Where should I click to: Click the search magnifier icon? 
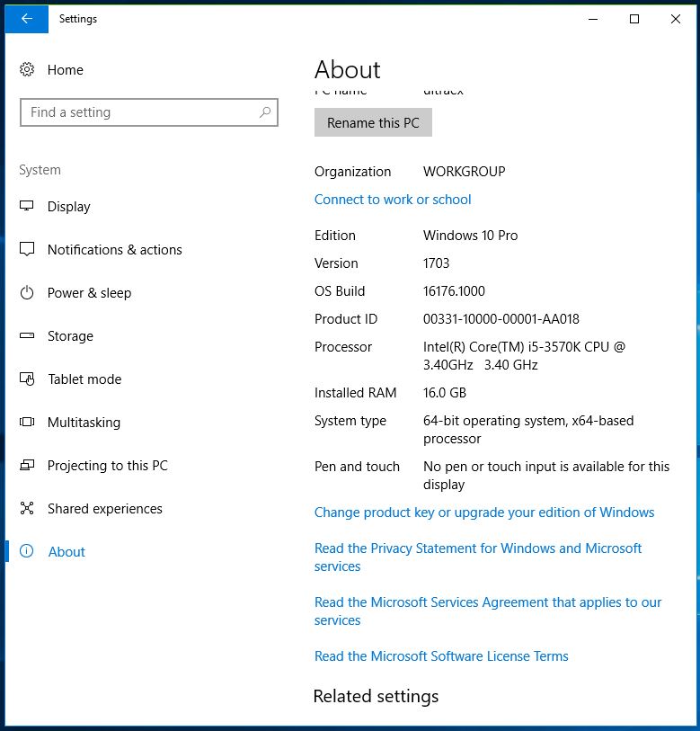pyautogui.click(x=265, y=111)
